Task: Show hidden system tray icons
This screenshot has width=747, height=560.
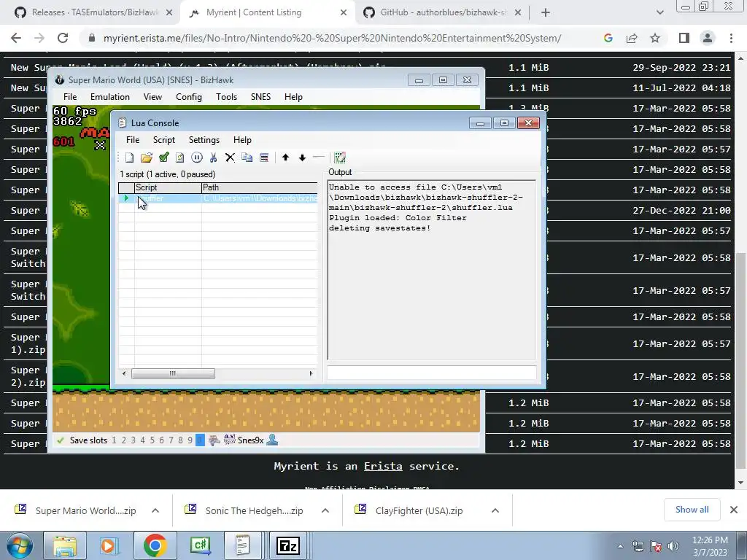Action: click(620, 546)
